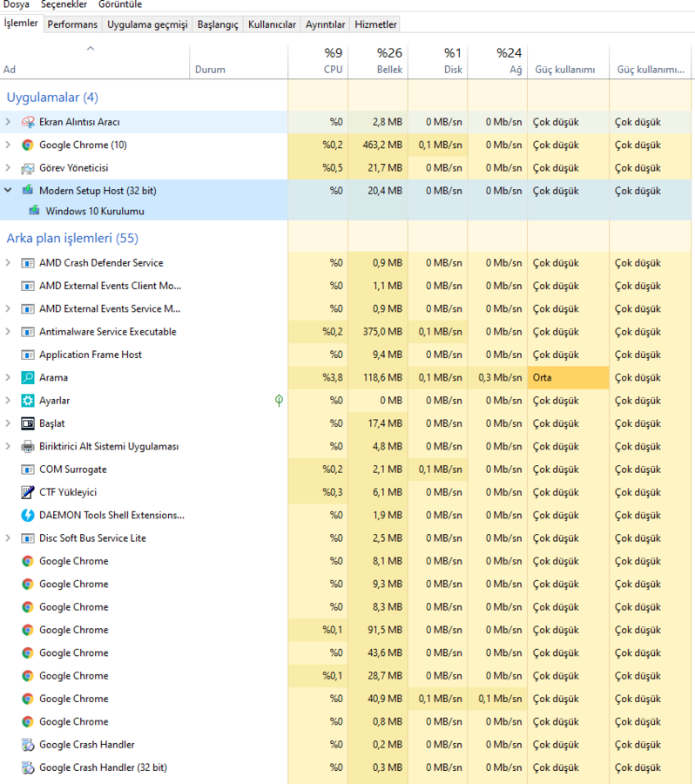Sort by the Disk column header
Image resolution: width=695 pixels, height=784 pixels.
[x=438, y=62]
